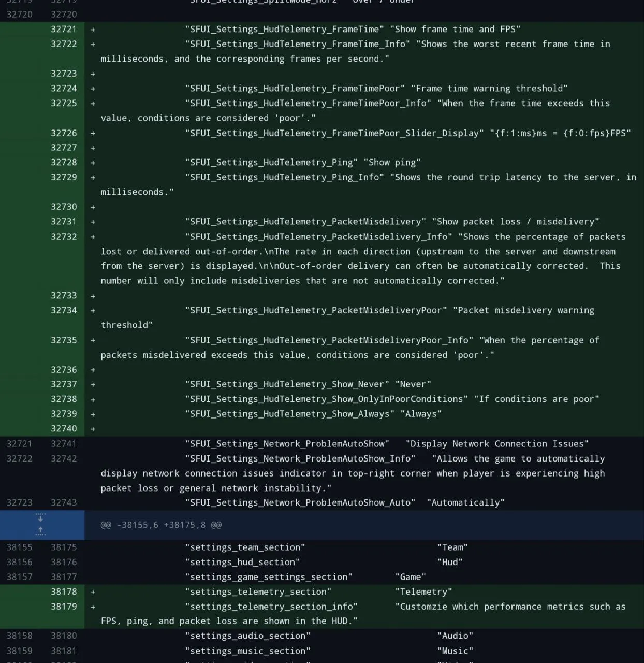Click the "Always" string value
The image size is (644, 663).
pyautogui.click(x=421, y=414)
